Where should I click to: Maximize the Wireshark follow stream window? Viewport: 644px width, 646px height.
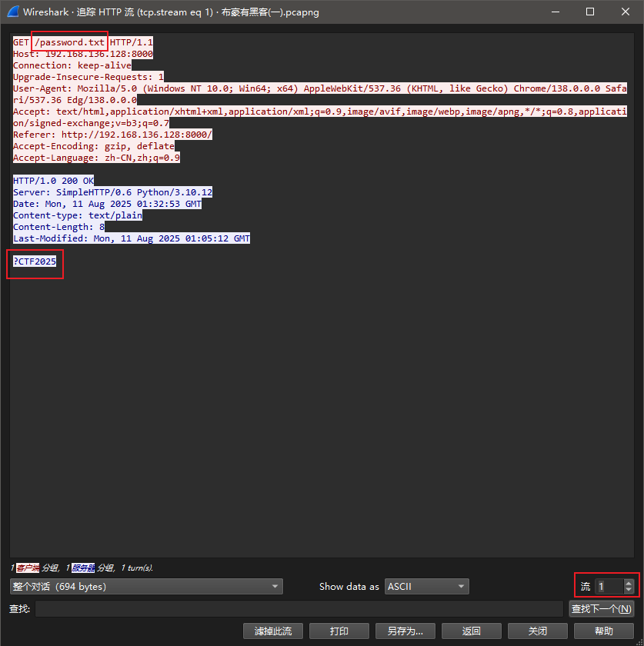click(590, 12)
